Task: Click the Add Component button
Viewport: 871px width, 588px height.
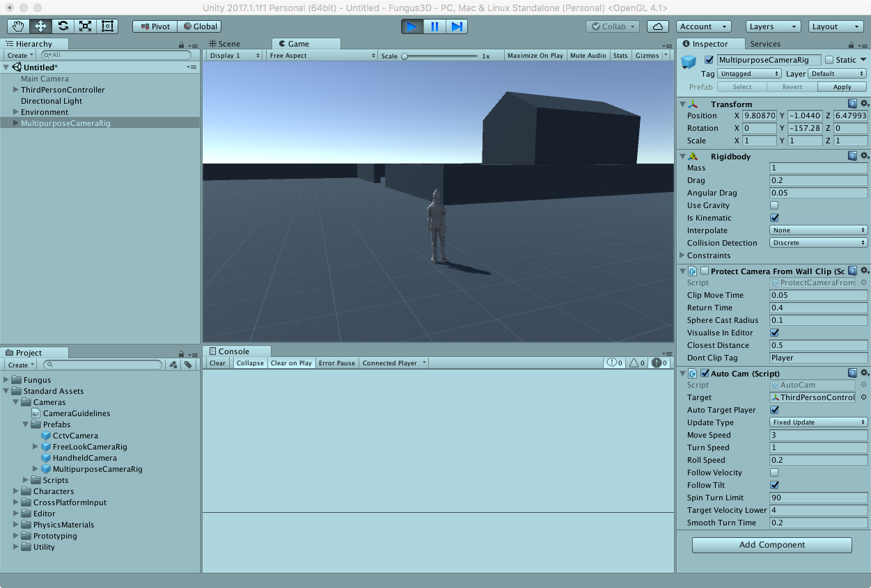Action: click(x=772, y=545)
